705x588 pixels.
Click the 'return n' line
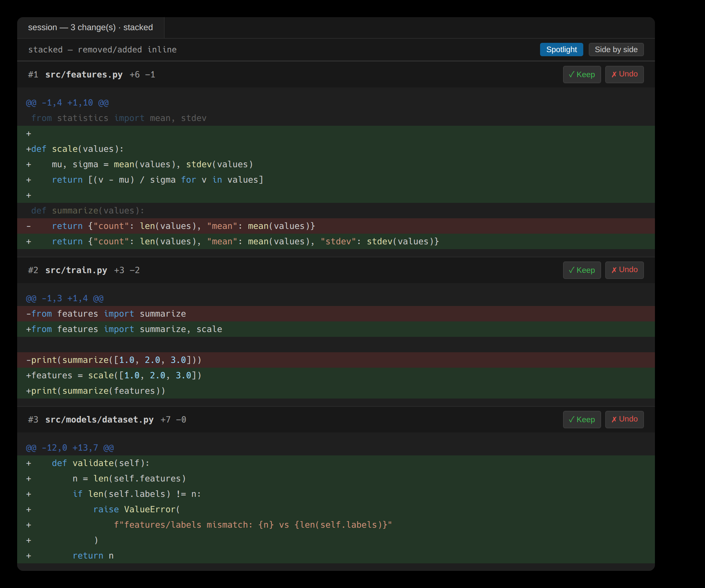click(x=336, y=556)
